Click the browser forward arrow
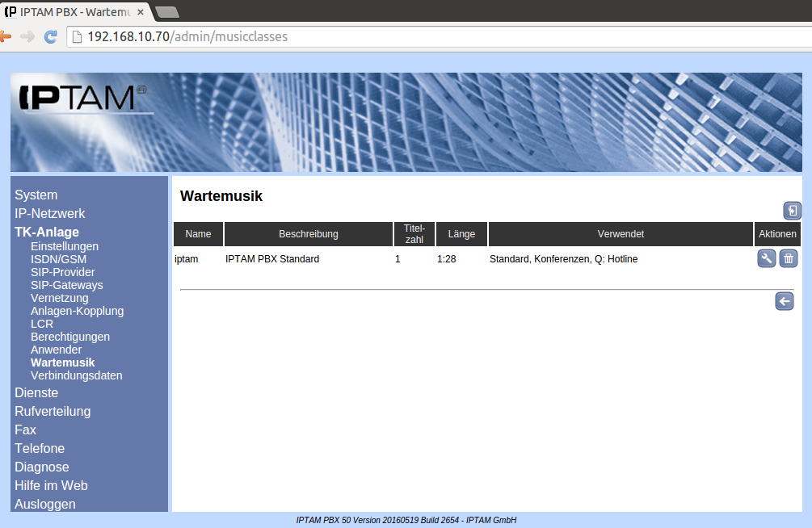The image size is (812, 528). coord(27,36)
